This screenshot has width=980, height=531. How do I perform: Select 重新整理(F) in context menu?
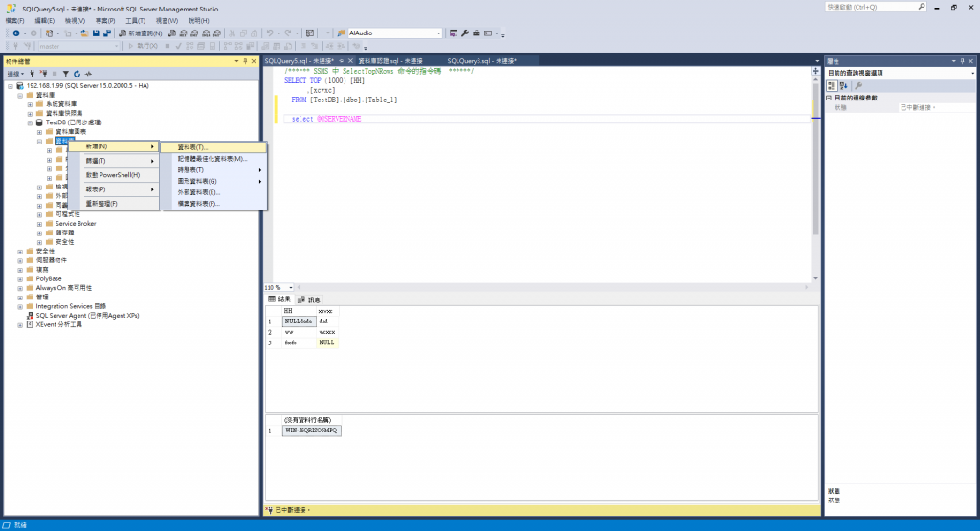(114, 204)
